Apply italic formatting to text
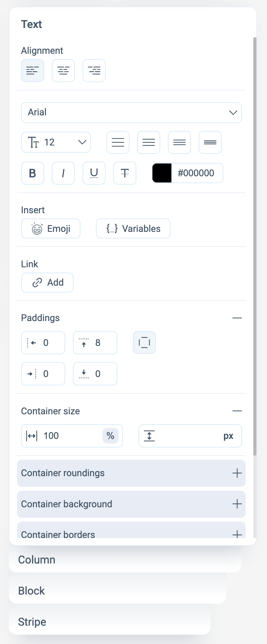 coord(63,173)
